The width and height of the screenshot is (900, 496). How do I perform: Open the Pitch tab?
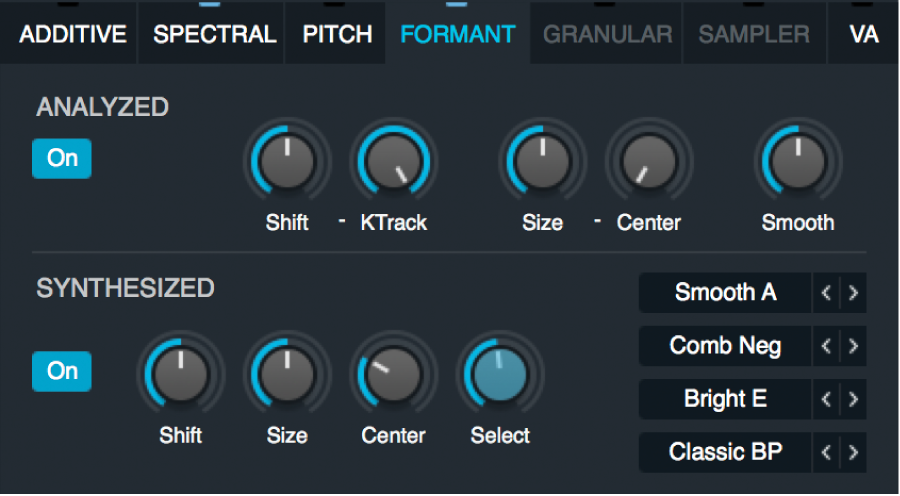(x=337, y=34)
